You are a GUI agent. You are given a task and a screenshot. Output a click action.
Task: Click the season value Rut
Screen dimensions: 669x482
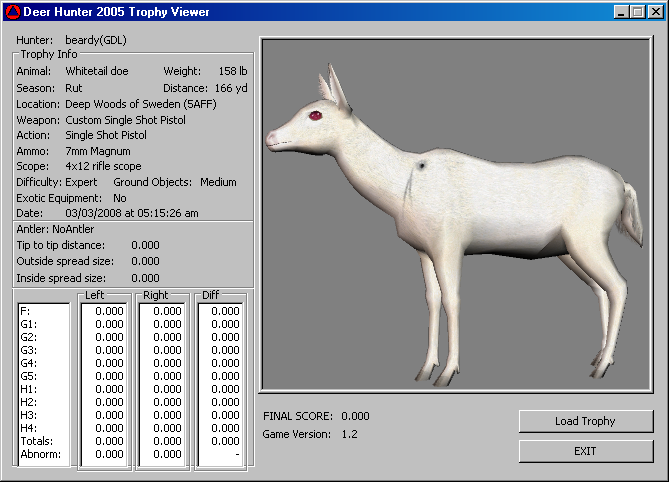(x=73, y=88)
